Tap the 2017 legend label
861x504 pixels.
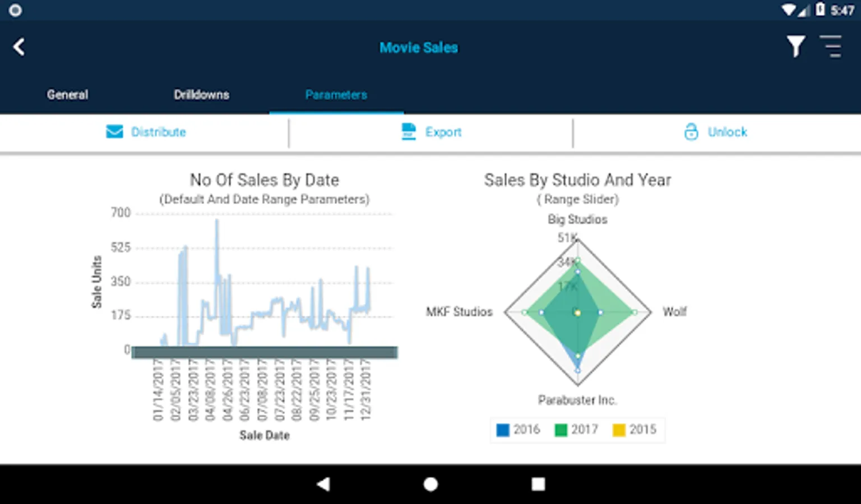pyautogui.click(x=585, y=430)
